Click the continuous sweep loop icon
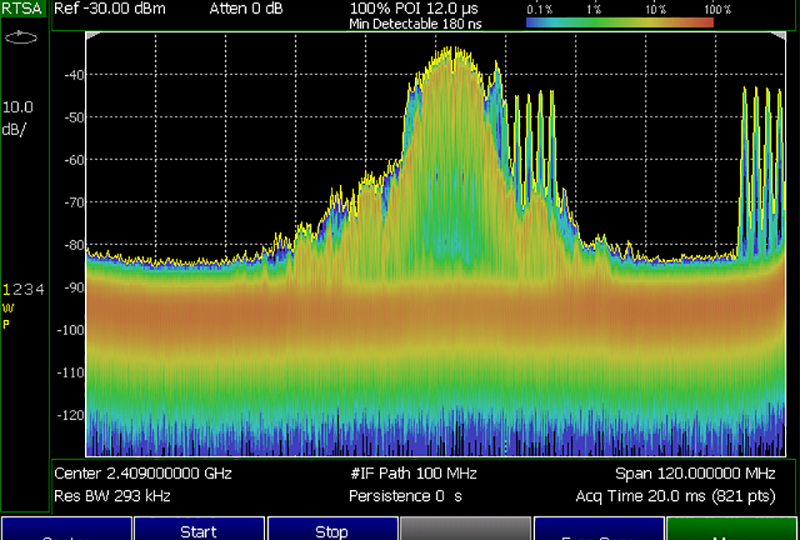 pyautogui.click(x=19, y=38)
